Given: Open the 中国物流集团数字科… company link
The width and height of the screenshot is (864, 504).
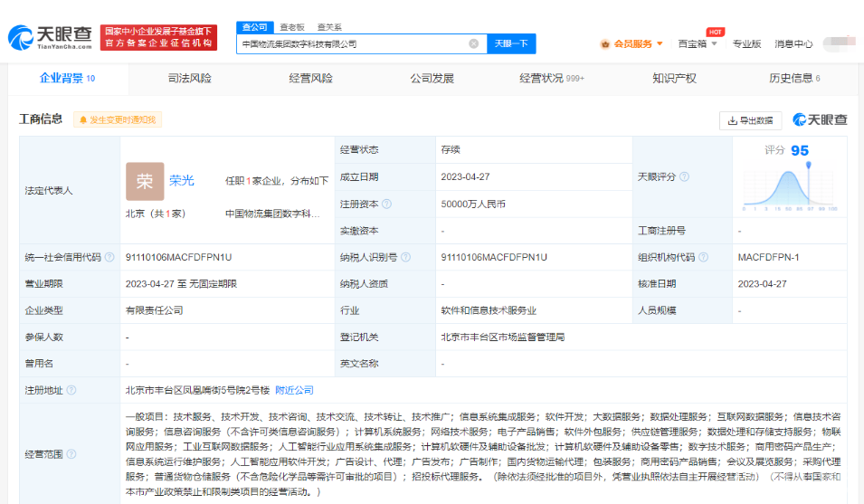Looking at the screenshot, I should [272, 214].
